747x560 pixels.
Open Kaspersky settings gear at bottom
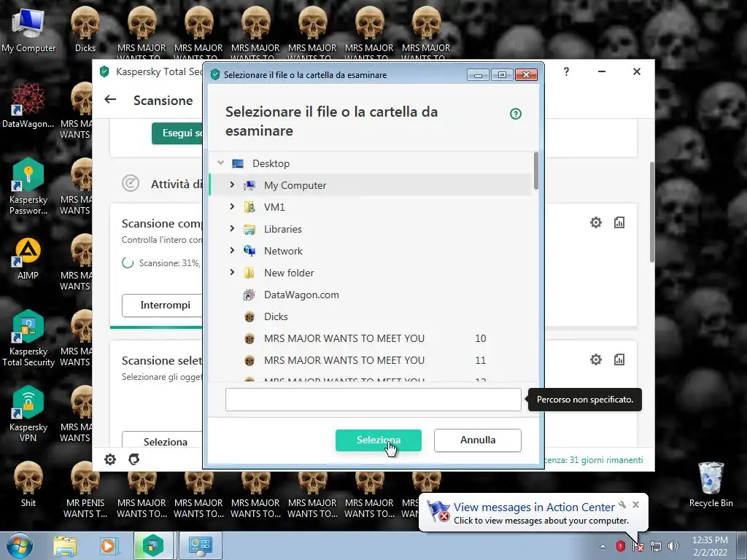pos(110,459)
